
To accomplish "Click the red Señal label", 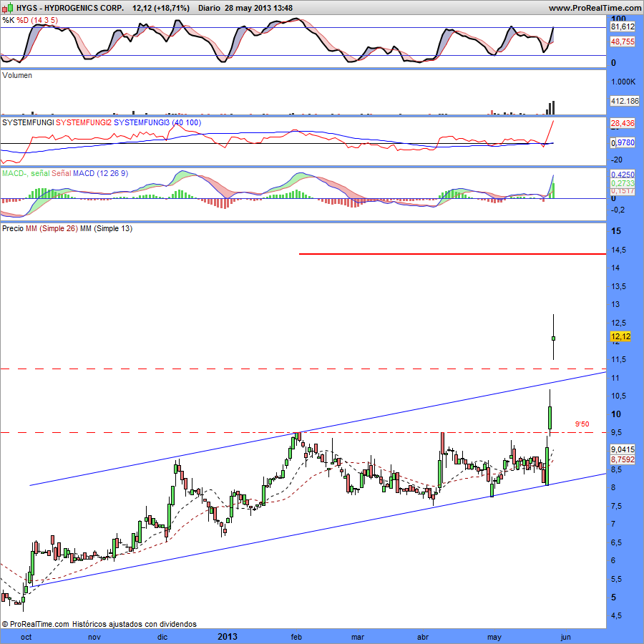I will coord(62,173).
